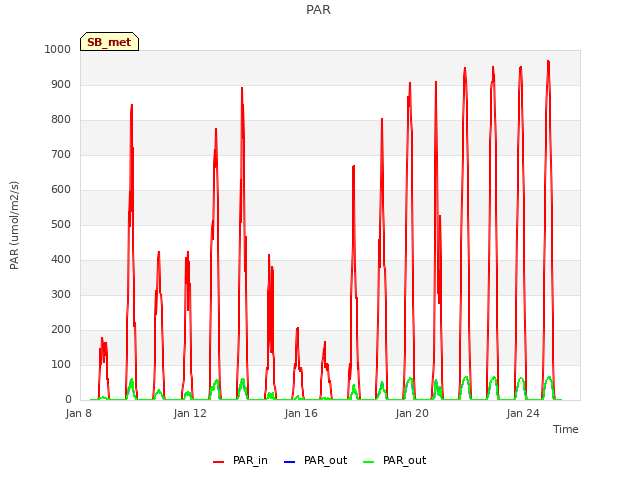Toggle green PAR_out series in legend
Viewport: 640px width, 480px height.
point(395,460)
